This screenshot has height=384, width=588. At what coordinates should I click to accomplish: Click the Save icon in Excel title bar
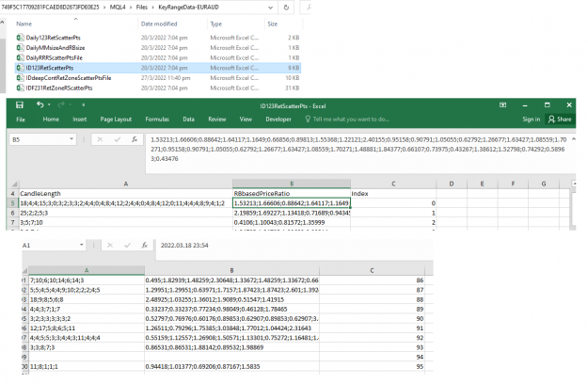click(x=20, y=105)
